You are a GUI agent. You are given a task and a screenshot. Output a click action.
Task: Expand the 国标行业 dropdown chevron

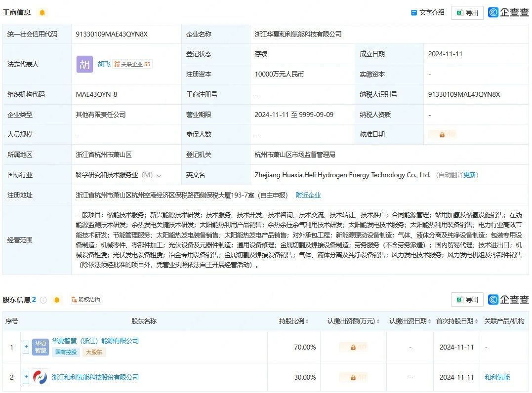coord(159,175)
